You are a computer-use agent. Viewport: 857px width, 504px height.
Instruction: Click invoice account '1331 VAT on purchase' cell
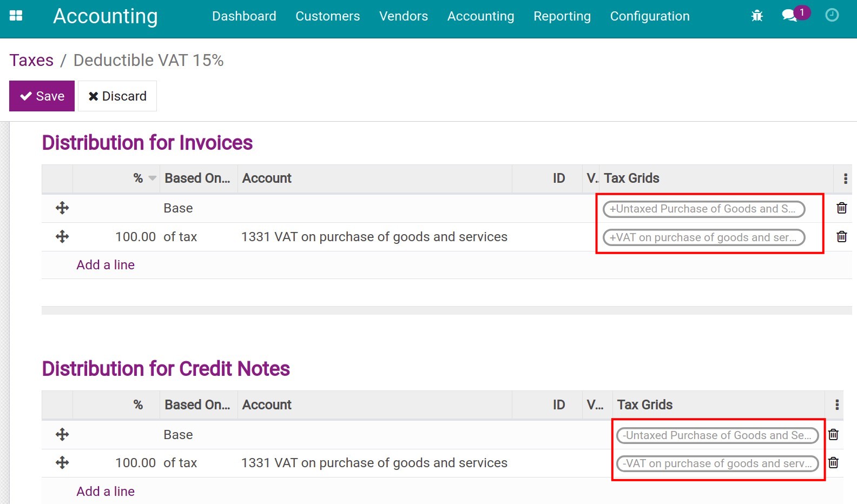click(x=374, y=237)
